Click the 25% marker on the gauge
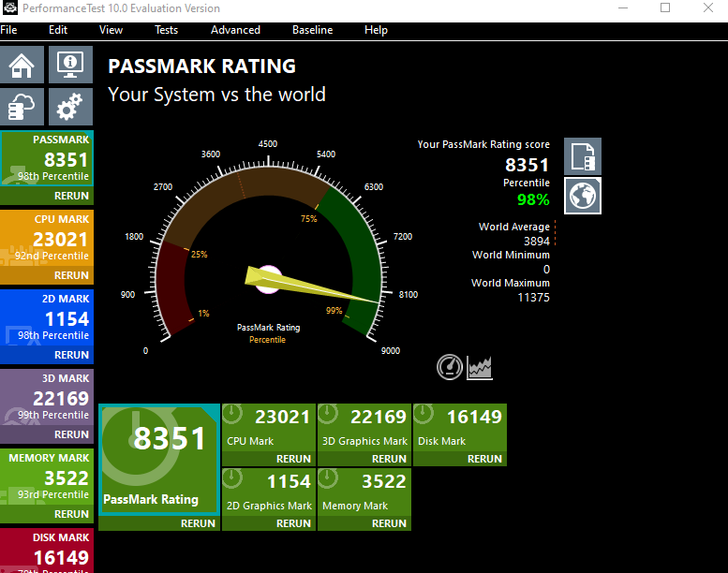The image size is (728, 573). point(200,255)
